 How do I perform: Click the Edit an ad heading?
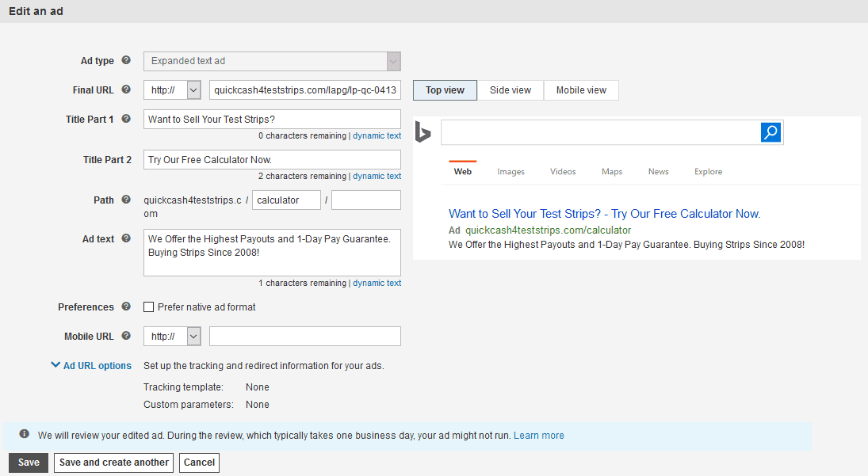(36, 11)
